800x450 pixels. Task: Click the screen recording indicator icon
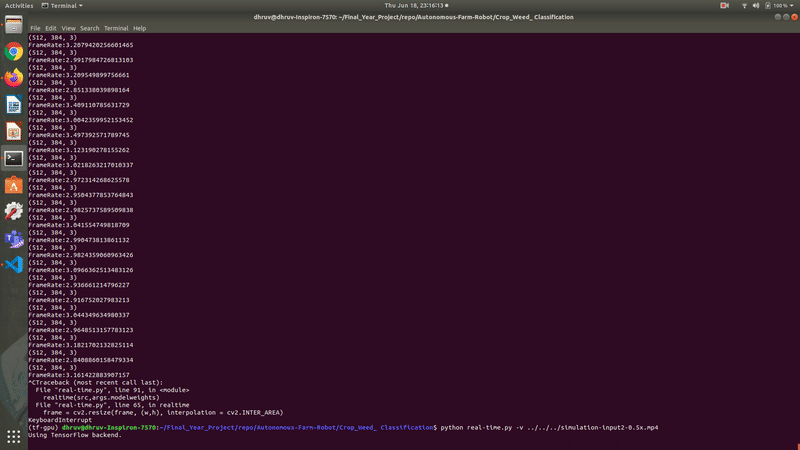724,6
